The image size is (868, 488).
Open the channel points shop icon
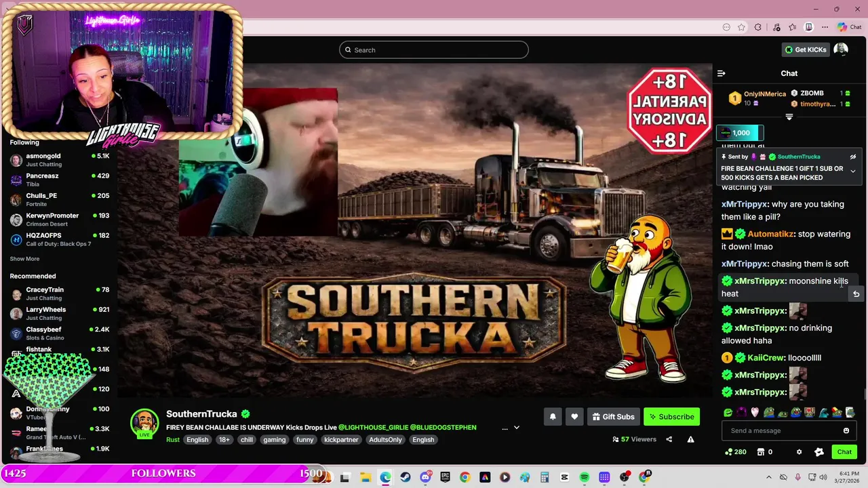pyautogui.click(x=760, y=452)
